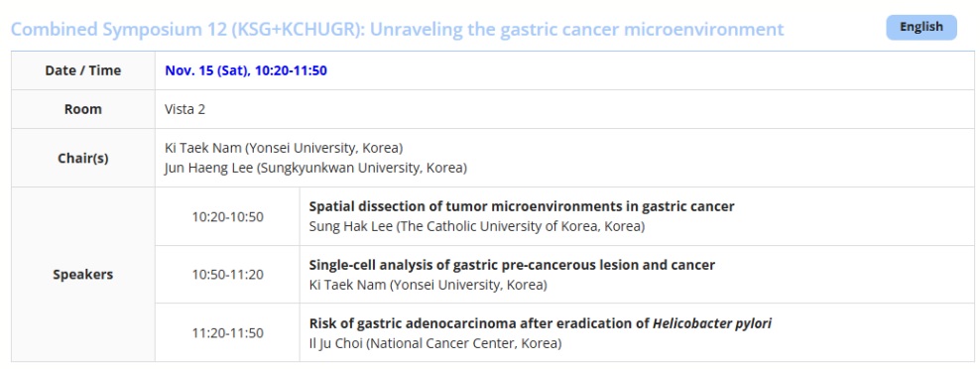Screen dimensions: 980x369
Task: Select chair Jun Haeng Lee of Sungkyunkwan University
Action: click(315, 168)
